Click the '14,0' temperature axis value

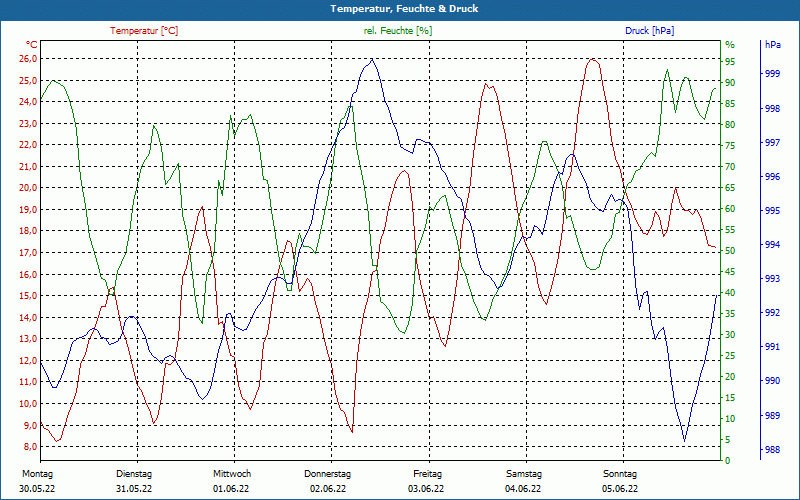[28, 318]
